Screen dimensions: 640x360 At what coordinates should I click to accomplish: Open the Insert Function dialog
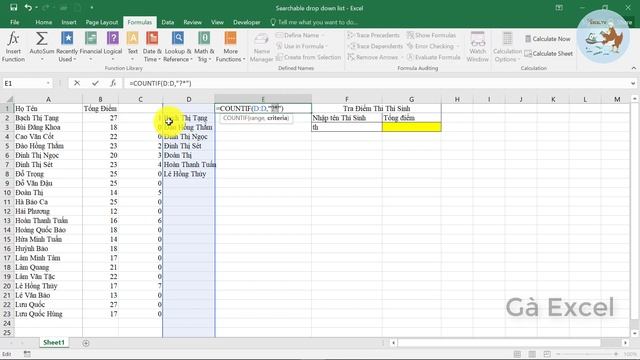[x=13, y=47]
